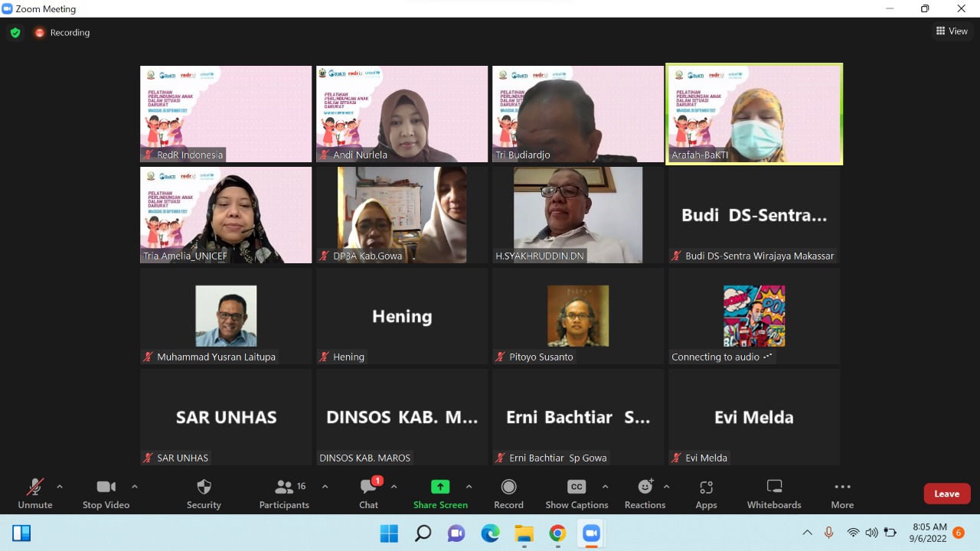Click the Unmute microphone icon

(35, 487)
